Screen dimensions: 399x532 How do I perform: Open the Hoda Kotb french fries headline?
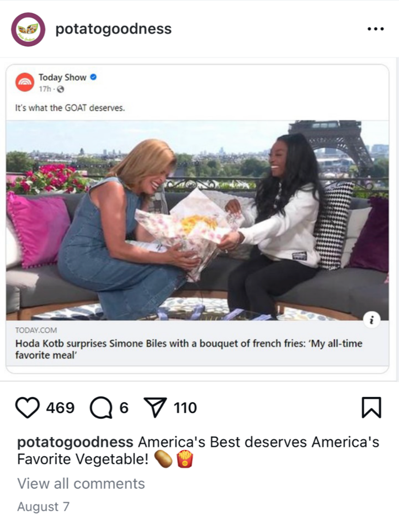pyautogui.click(x=189, y=349)
